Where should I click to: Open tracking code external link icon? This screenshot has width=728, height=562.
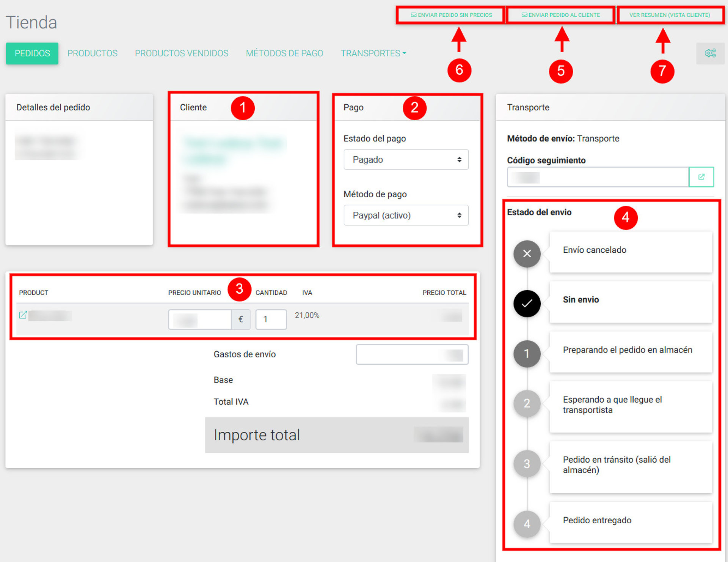click(701, 177)
